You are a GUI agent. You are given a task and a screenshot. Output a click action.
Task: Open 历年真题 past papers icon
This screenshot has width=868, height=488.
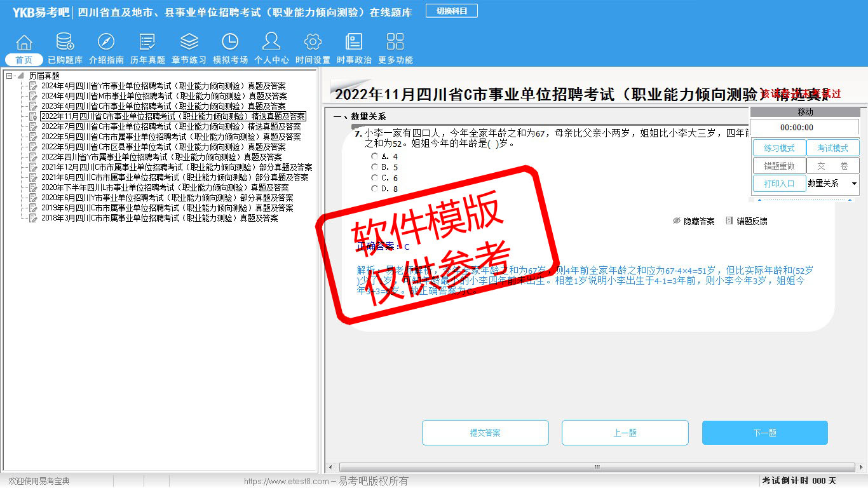[147, 43]
